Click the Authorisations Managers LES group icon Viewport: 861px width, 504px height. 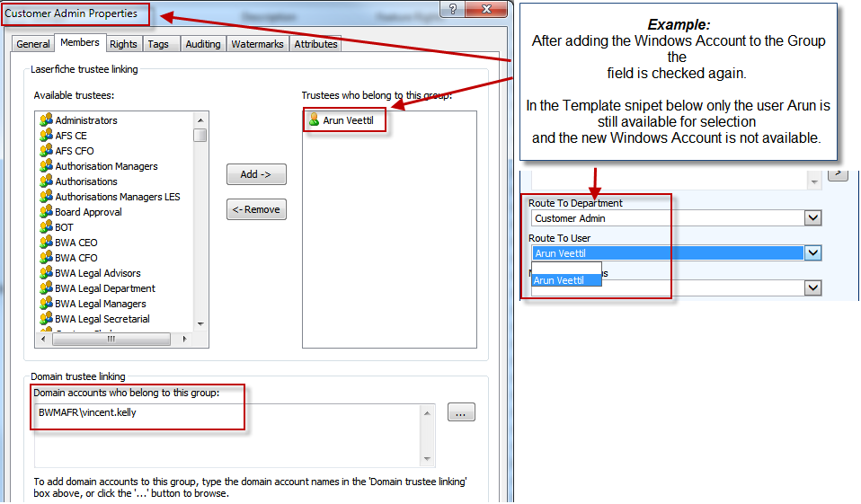(46, 197)
